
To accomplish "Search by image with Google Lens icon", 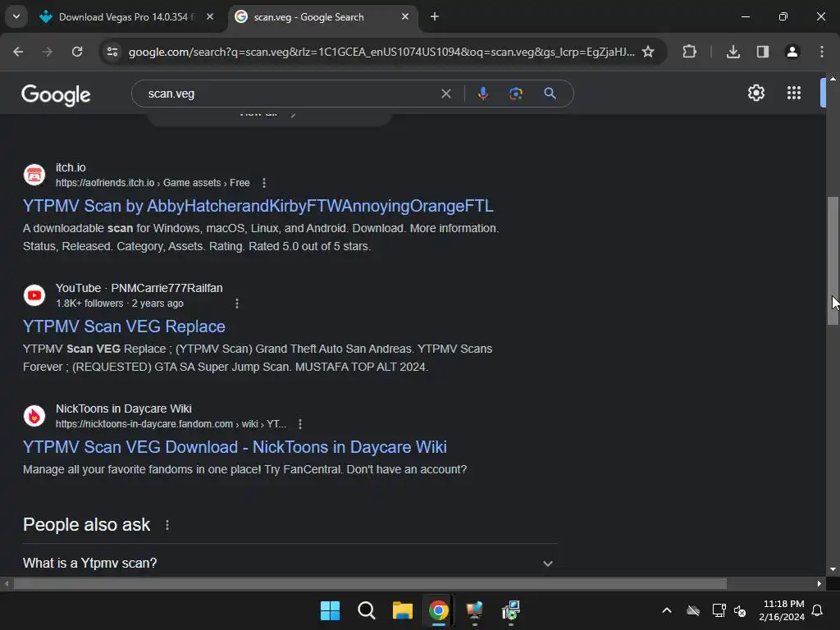I will pyautogui.click(x=516, y=94).
